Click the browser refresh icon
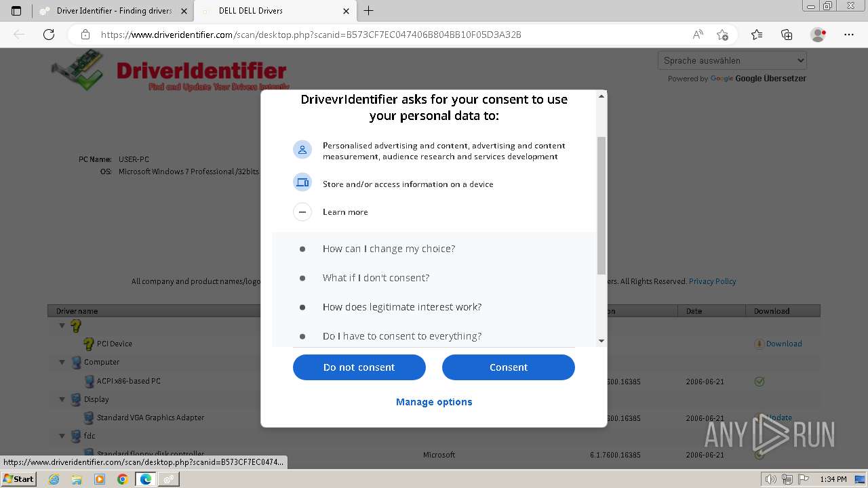Screen dimensions: 868x488 tap(49, 35)
